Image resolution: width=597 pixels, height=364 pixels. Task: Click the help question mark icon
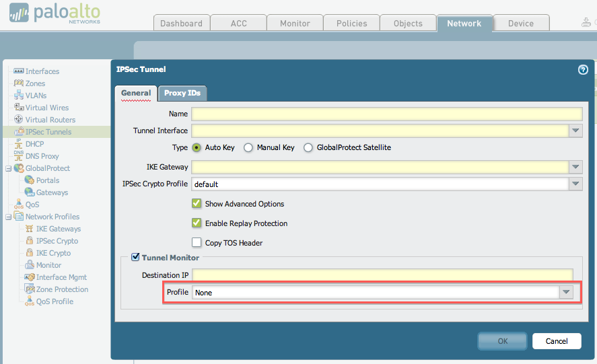point(583,69)
